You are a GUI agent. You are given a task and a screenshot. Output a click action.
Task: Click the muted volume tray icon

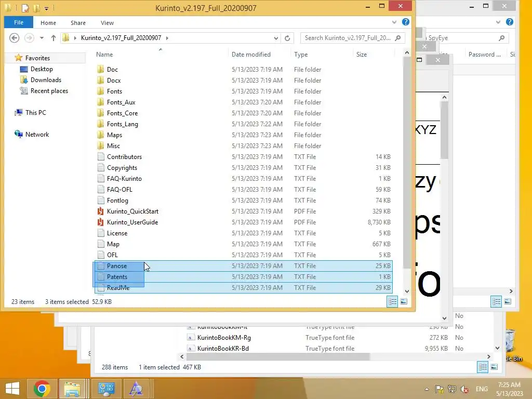pos(464,389)
